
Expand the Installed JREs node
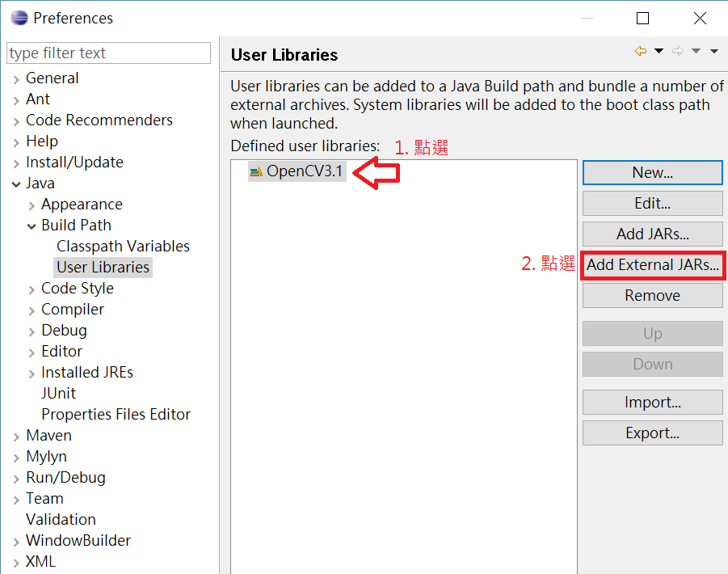32,374
